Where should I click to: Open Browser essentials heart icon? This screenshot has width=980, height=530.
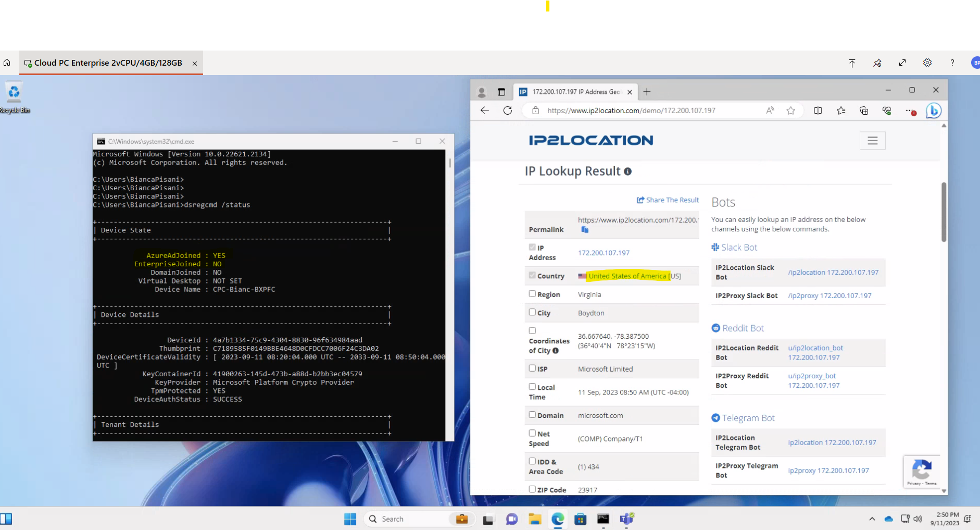(x=887, y=110)
